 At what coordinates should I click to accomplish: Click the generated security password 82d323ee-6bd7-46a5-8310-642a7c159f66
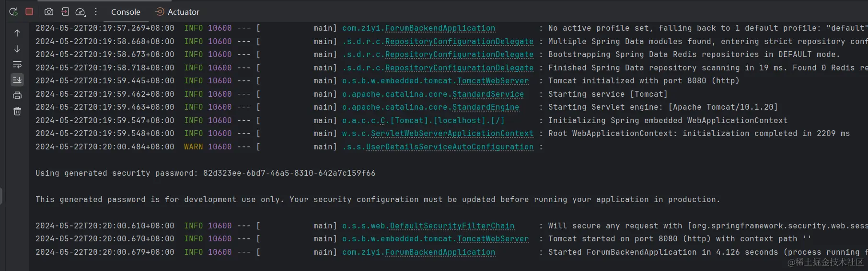(x=289, y=173)
